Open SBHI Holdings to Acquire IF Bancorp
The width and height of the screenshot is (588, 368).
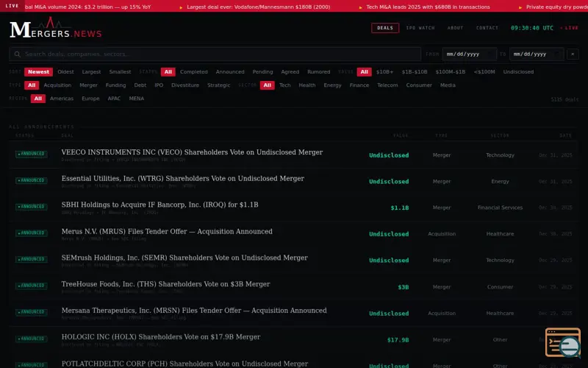click(x=159, y=205)
